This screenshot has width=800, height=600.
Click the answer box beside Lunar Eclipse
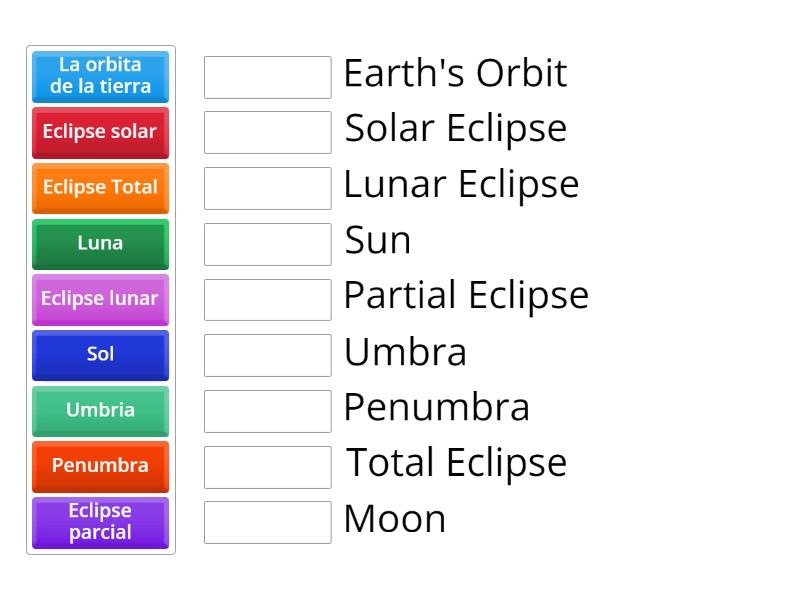[267, 186]
